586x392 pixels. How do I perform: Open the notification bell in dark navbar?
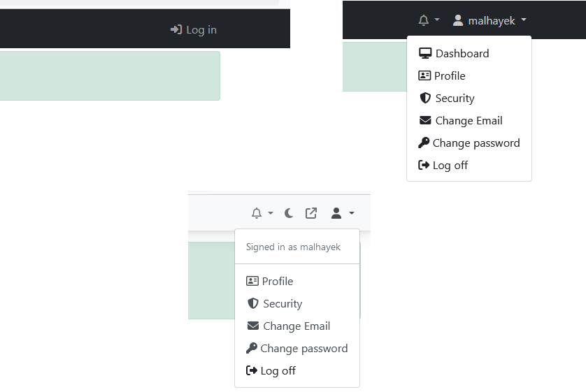pos(429,20)
